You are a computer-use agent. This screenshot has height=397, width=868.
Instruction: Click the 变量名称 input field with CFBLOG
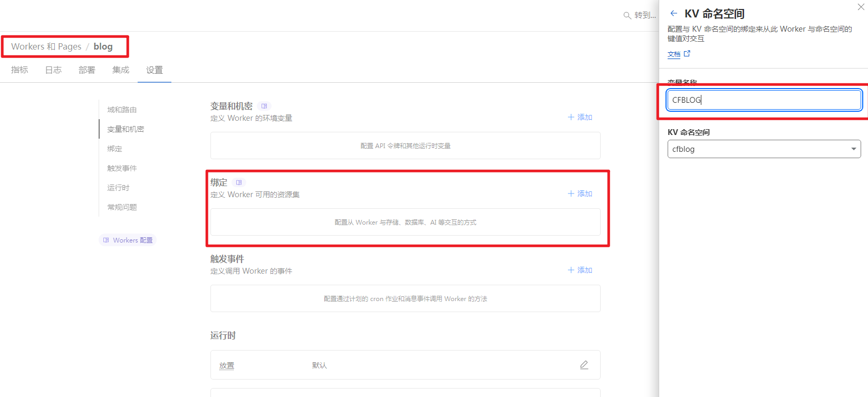(x=764, y=100)
